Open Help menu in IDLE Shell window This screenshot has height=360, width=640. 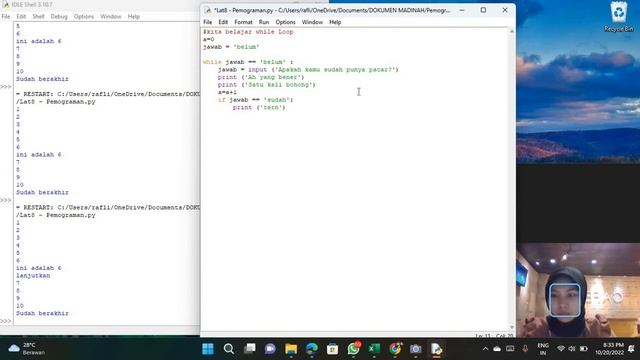point(133,16)
